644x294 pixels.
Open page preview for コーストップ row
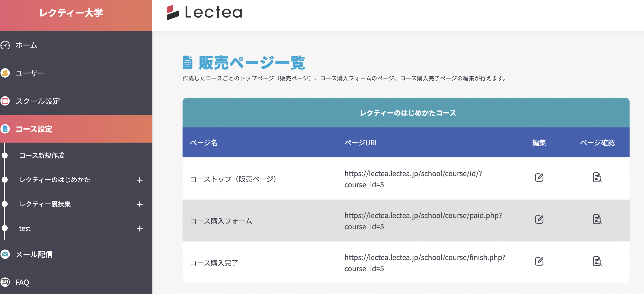(597, 177)
